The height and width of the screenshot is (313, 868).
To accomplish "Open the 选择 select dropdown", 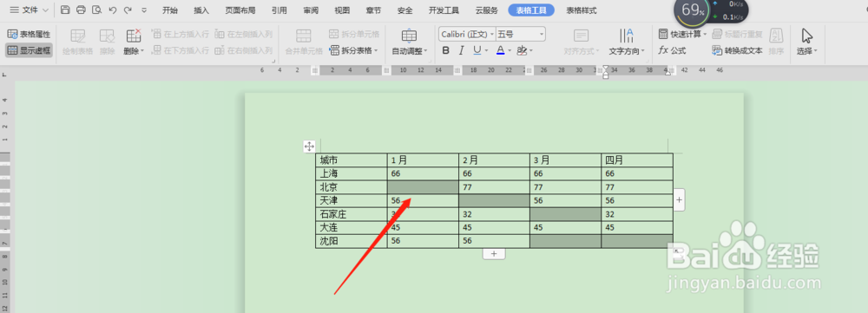I will pos(807,42).
